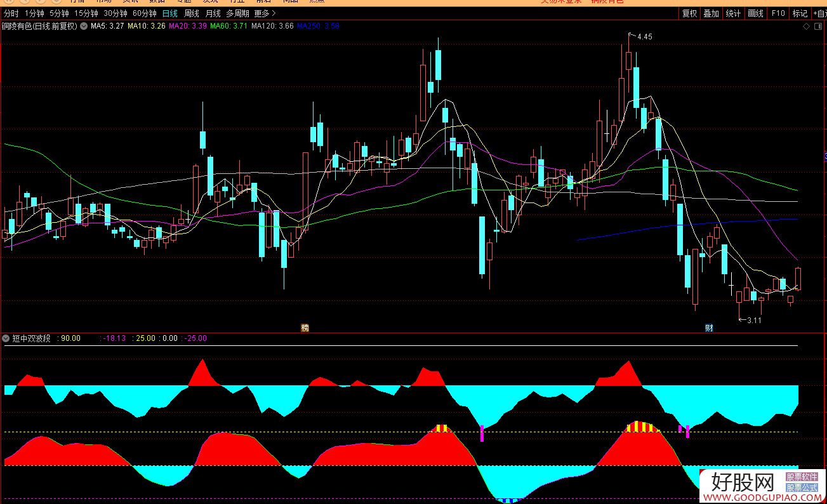
Task: Click the 叠加 overlay button
Action: (x=711, y=13)
